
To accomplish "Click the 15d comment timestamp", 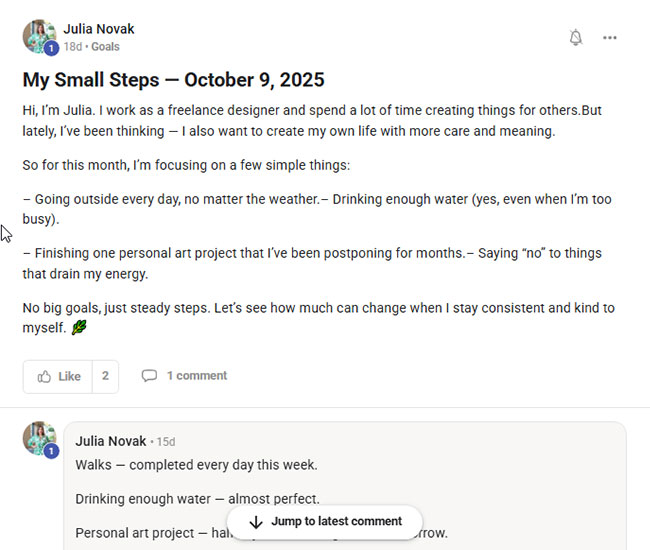I will [x=166, y=441].
